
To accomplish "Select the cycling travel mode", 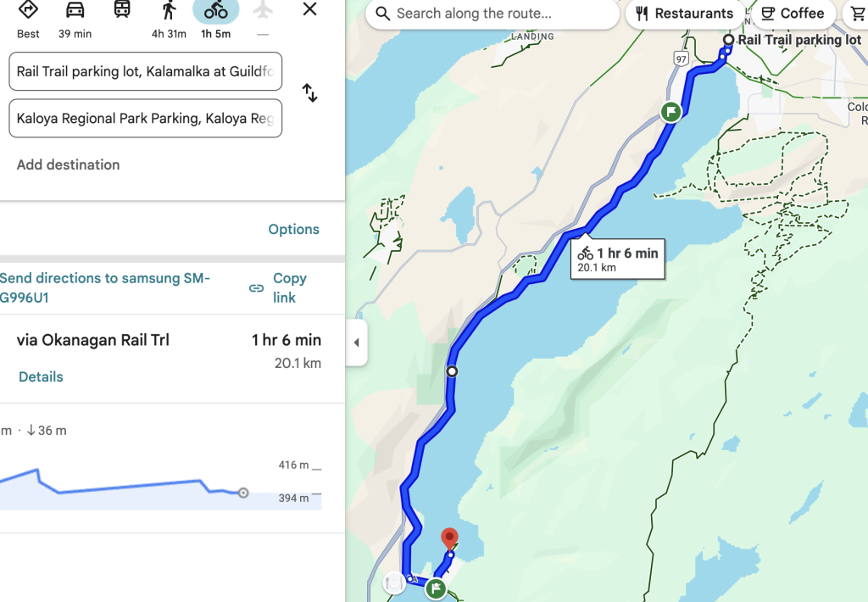I will coord(215,11).
